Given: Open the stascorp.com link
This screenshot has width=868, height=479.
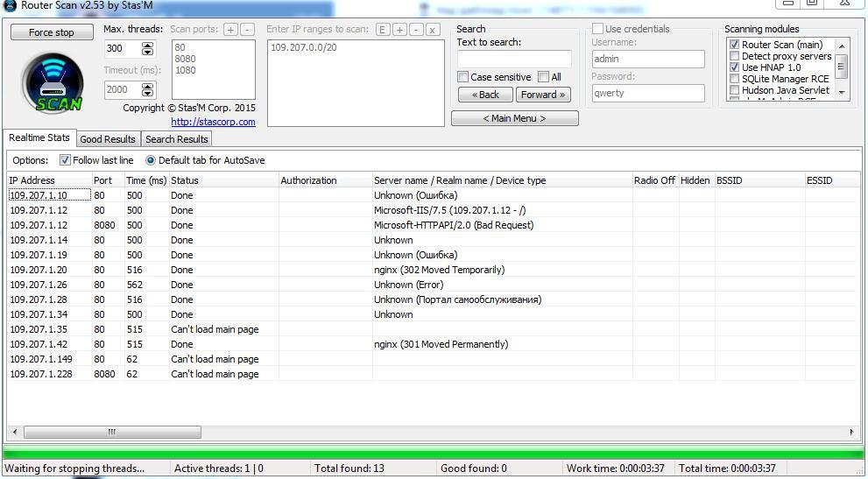Looking at the screenshot, I should 213,122.
